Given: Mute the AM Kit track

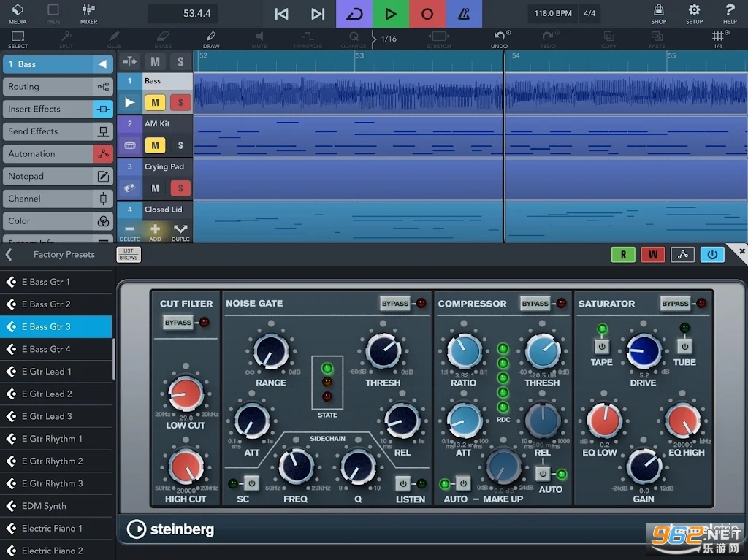Looking at the screenshot, I should tap(155, 145).
